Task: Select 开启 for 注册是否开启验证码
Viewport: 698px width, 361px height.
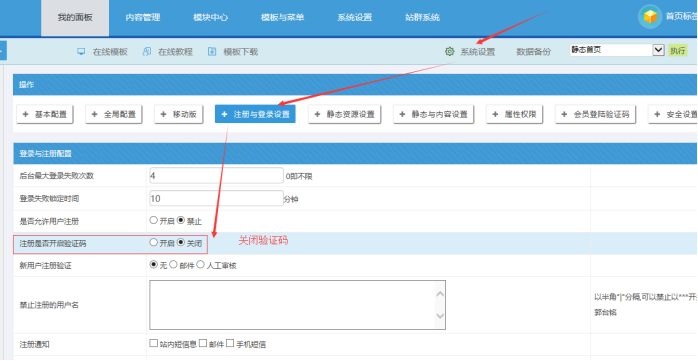Action: tap(154, 243)
